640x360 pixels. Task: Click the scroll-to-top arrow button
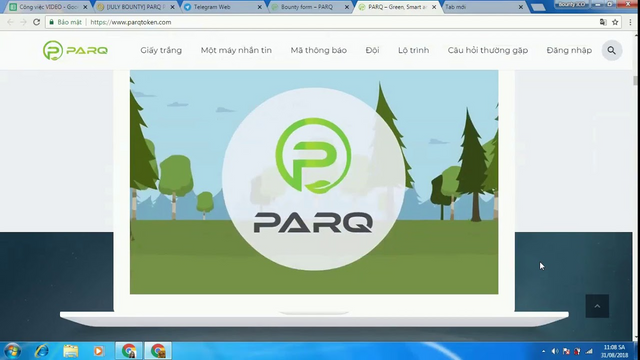597,306
